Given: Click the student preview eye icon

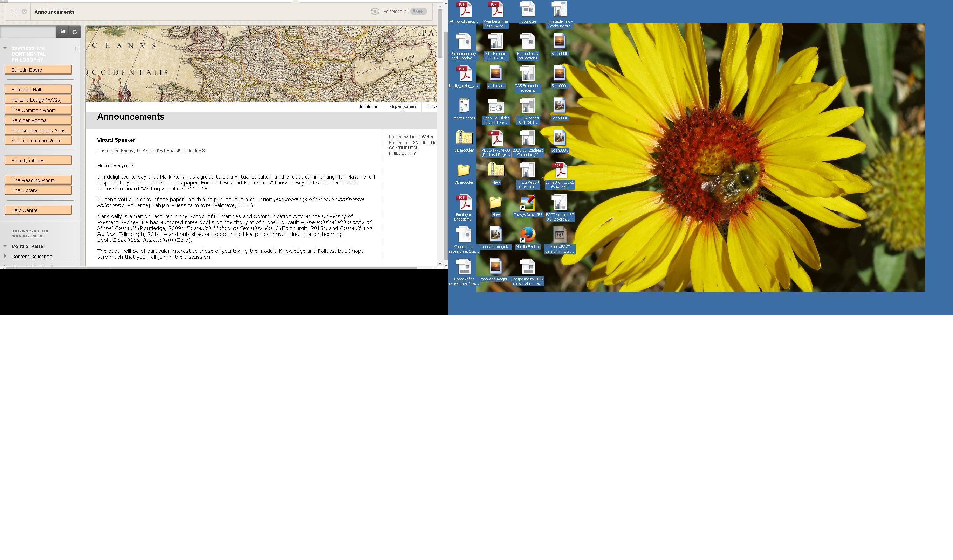Looking at the screenshot, I should [x=375, y=11].
